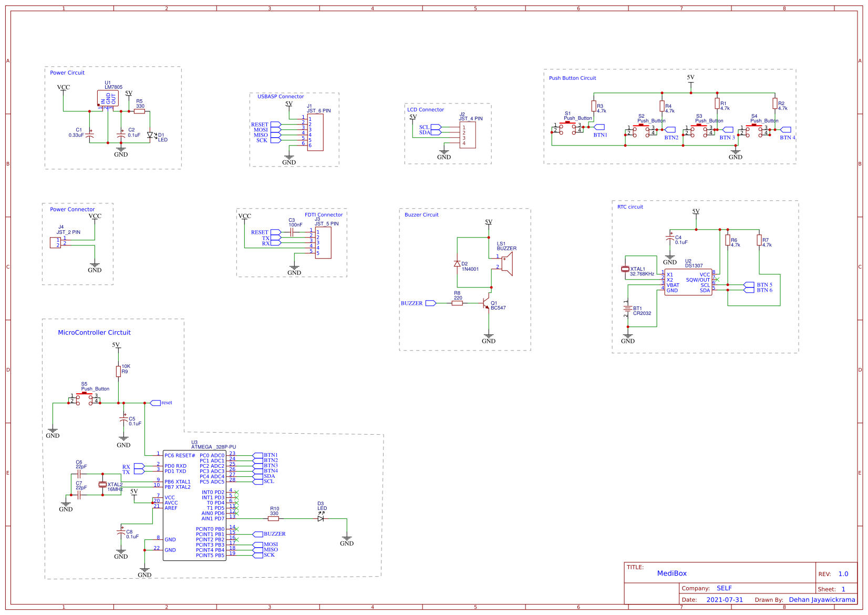The image size is (868, 615).
Task: Select the J1 JST_6 PIN connector
Action: pyautogui.click(x=315, y=132)
